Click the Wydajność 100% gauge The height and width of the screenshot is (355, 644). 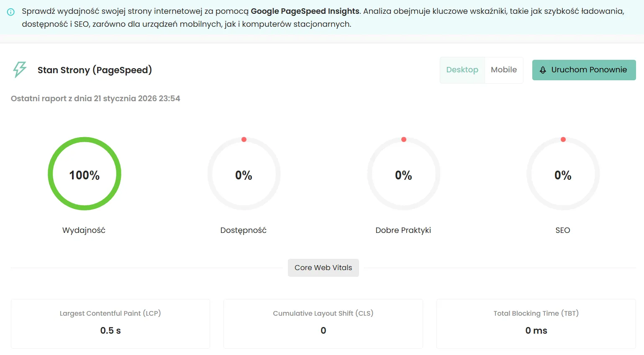point(85,174)
